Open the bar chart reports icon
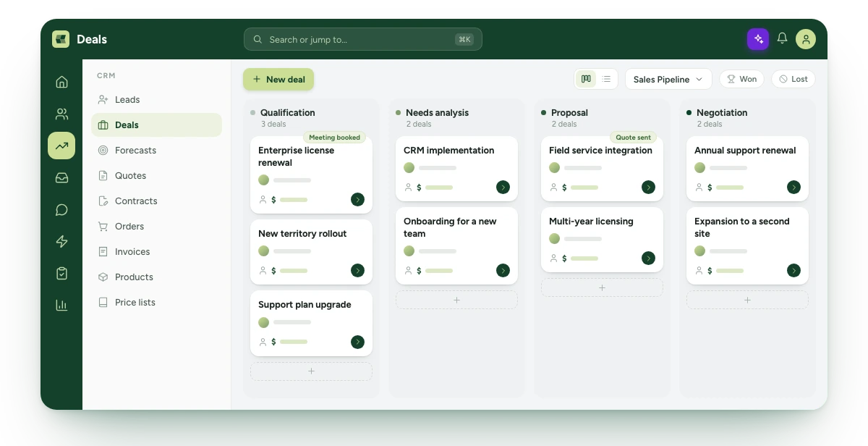The width and height of the screenshot is (868, 446). coord(61,305)
